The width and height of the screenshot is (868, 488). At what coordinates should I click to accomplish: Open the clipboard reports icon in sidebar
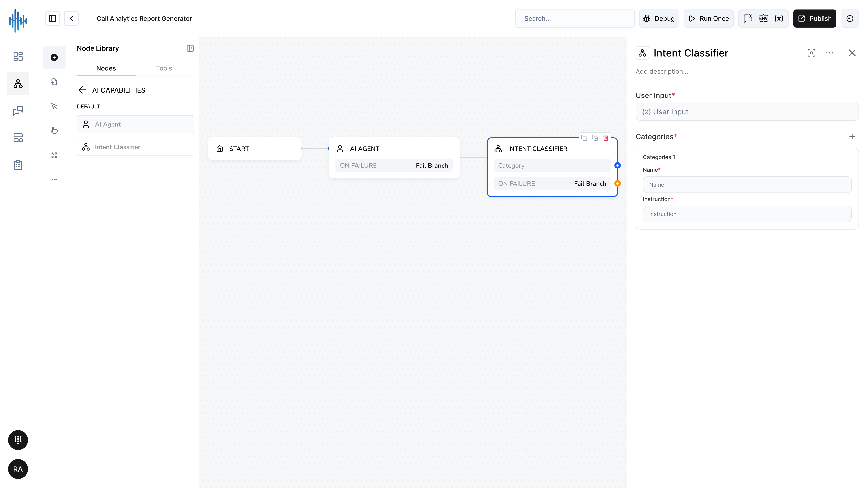pyautogui.click(x=18, y=165)
